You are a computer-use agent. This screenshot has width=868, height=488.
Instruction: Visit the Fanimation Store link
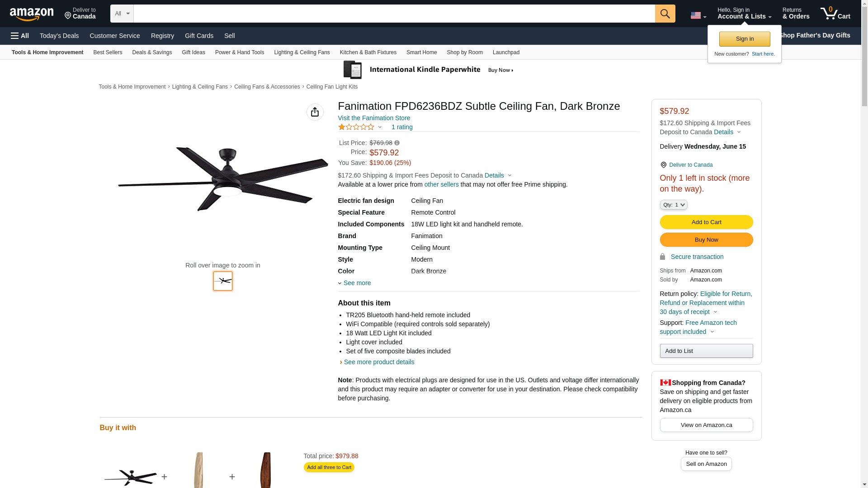click(374, 118)
